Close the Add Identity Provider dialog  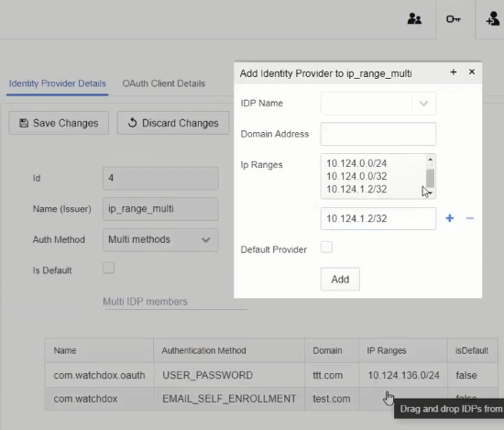point(472,72)
